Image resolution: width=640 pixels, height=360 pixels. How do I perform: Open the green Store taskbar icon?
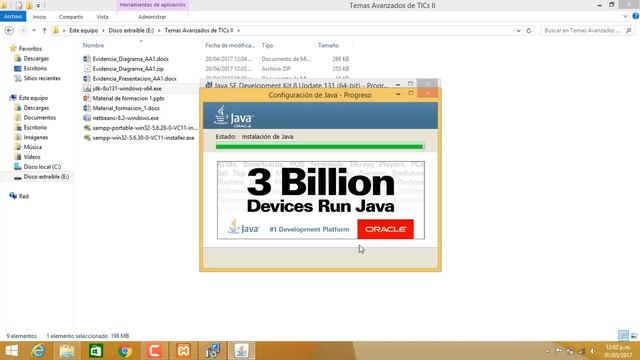(96, 351)
